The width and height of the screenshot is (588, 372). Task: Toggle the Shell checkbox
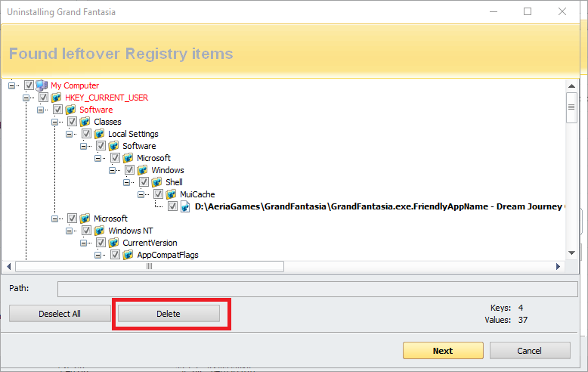coord(144,182)
